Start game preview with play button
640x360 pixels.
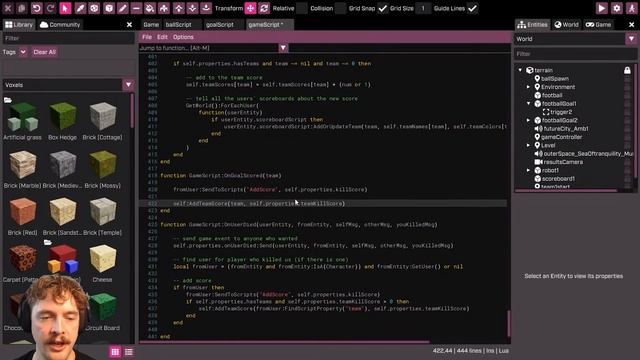click(602, 8)
